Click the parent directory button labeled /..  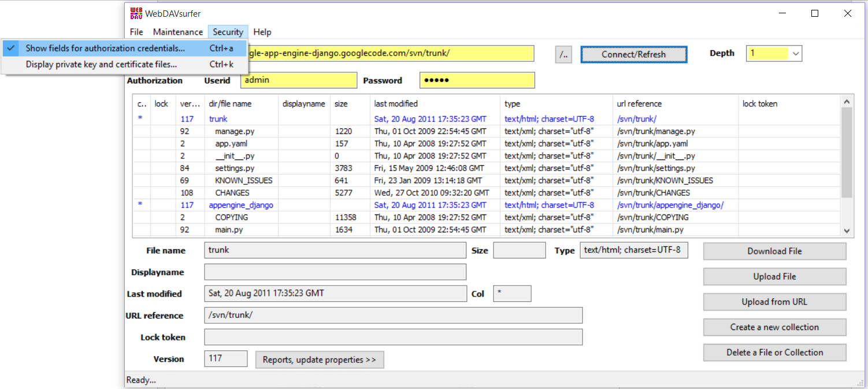pos(563,54)
